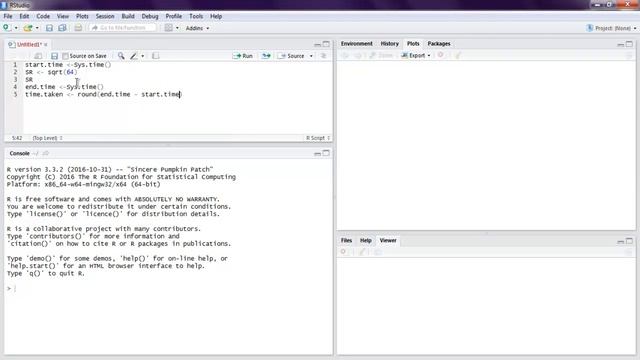Open the Project (None) menu
Screen dimensions: 640x360
(x=611, y=28)
